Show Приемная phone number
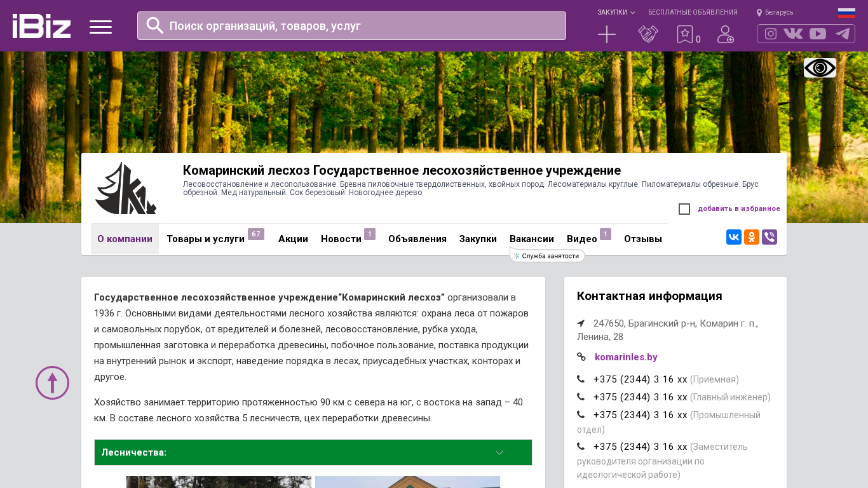 [641, 379]
